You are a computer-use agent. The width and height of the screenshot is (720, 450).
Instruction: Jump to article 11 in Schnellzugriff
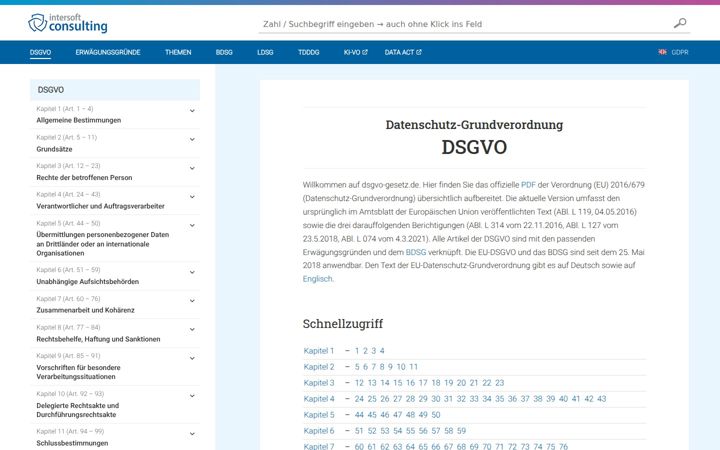click(x=413, y=367)
